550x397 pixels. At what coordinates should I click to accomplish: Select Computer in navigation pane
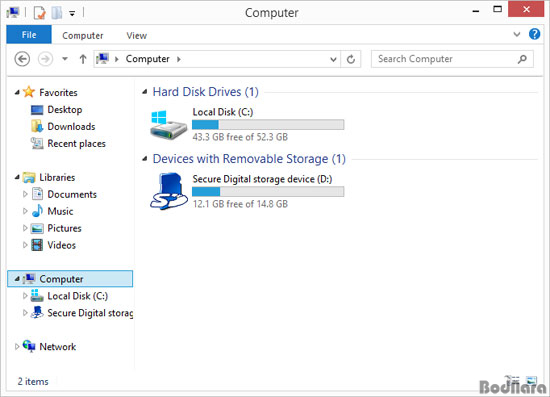coord(61,279)
